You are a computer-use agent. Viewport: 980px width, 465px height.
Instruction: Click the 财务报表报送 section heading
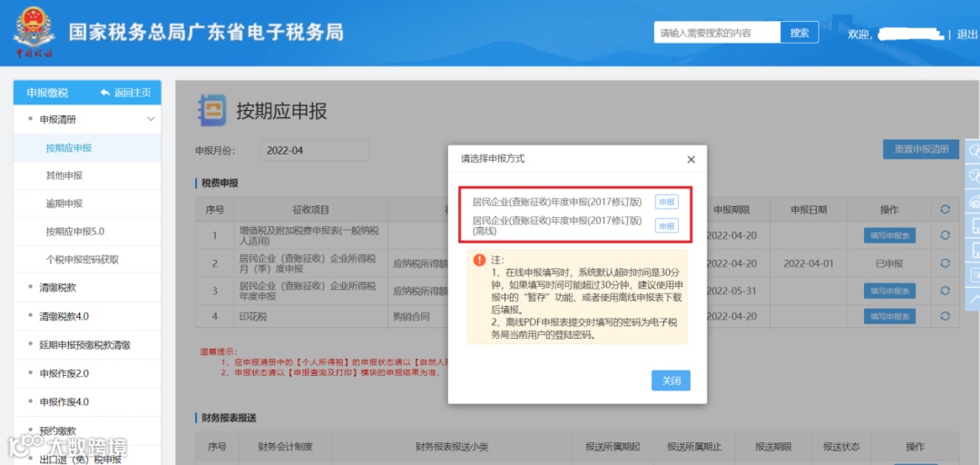[x=230, y=418]
